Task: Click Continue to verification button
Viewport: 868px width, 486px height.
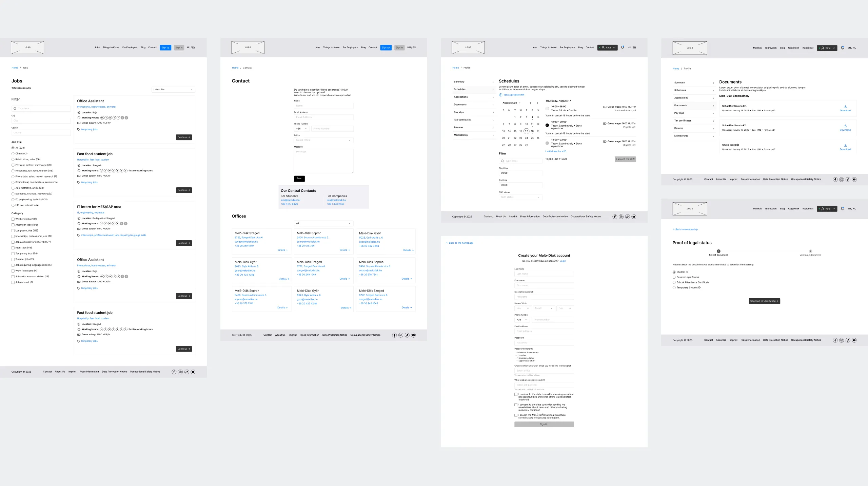Action: click(764, 301)
